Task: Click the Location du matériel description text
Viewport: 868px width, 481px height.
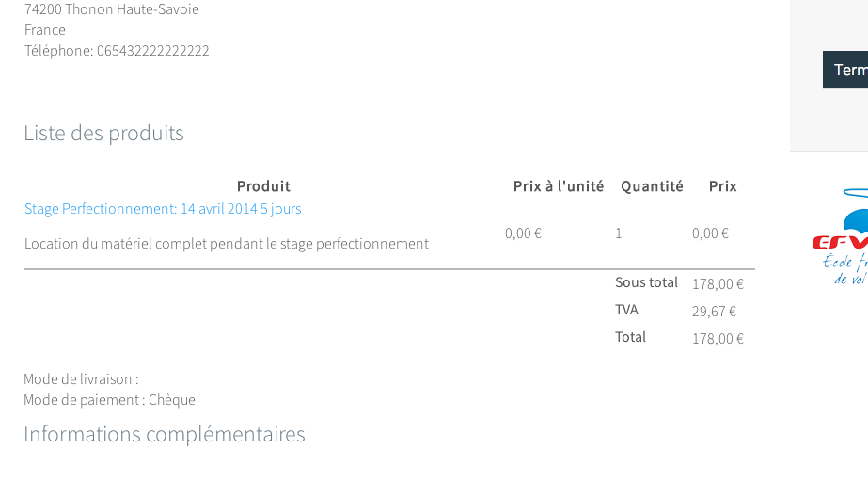Action: [x=227, y=244]
